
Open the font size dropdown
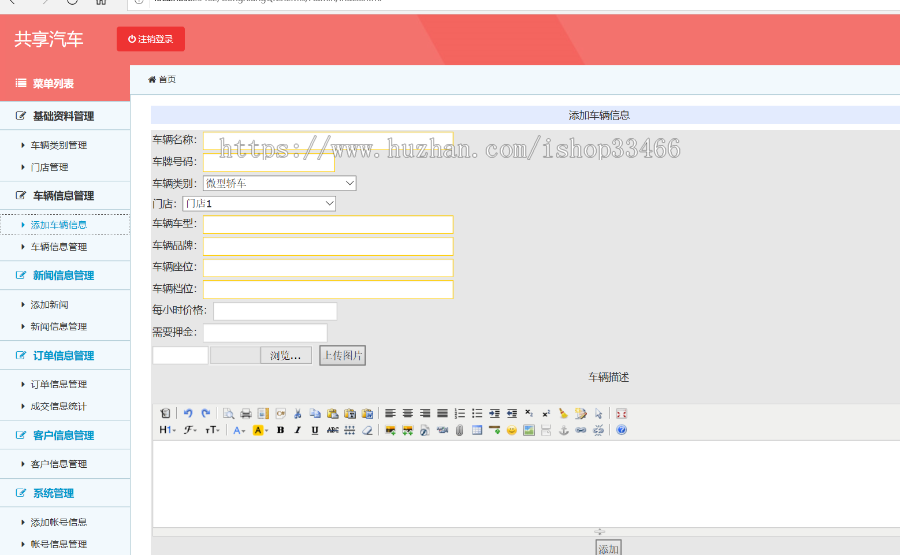(212, 430)
